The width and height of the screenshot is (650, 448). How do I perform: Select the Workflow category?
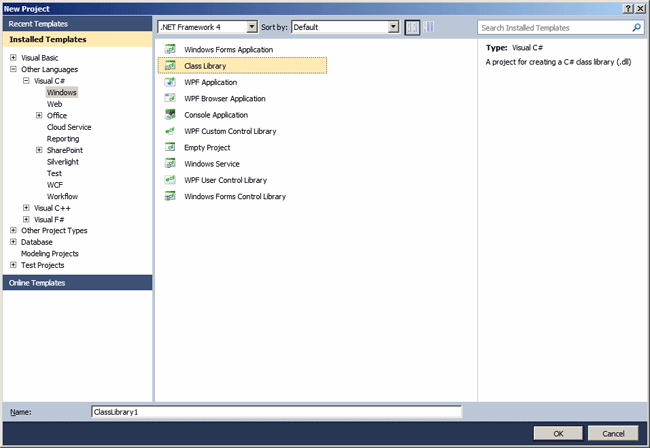click(62, 196)
